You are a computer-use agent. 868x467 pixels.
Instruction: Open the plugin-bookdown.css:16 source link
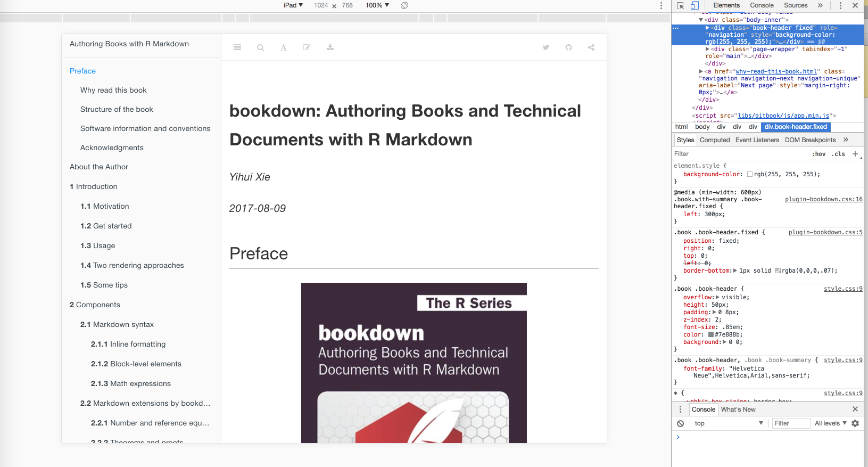tap(823, 199)
